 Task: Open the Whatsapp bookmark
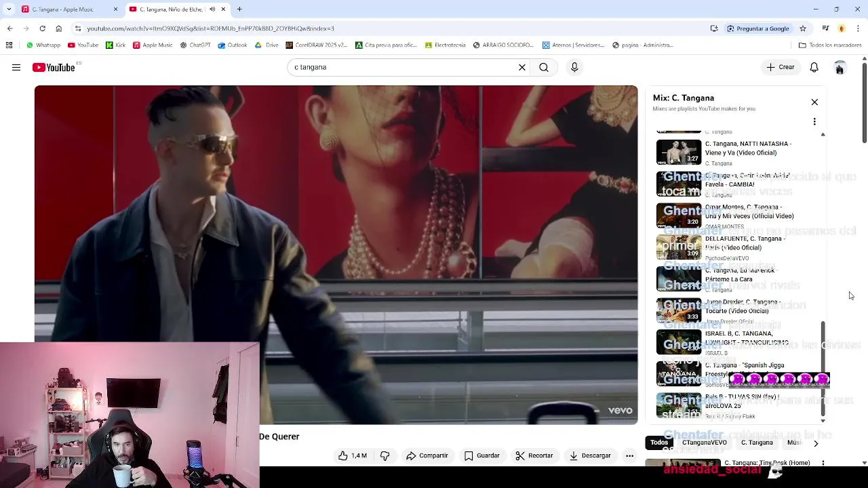tap(43, 45)
